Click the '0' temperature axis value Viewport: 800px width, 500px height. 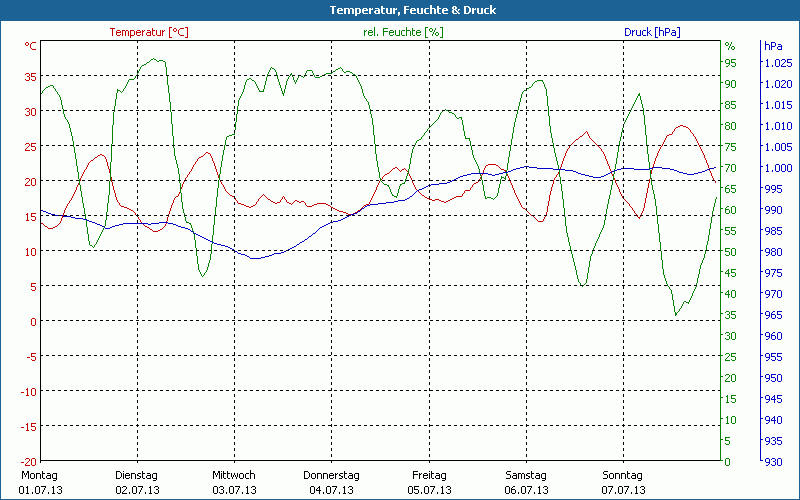34,321
